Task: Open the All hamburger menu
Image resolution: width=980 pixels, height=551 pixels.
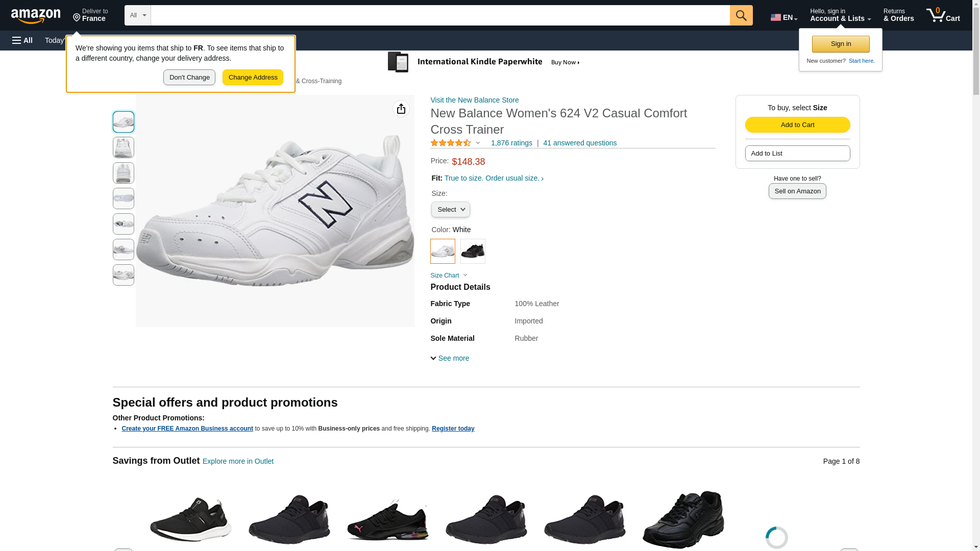Action: pyautogui.click(x=22, y=40)
